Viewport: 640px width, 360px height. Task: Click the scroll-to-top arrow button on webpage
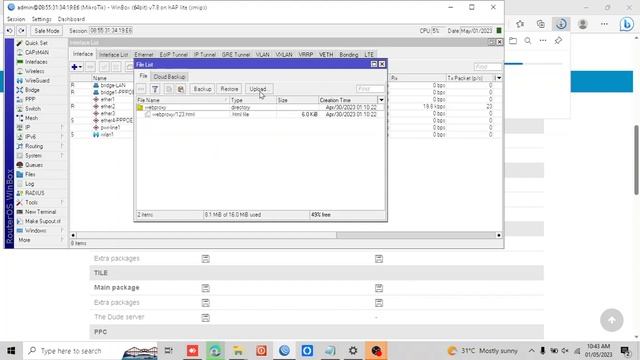[611, 320]
